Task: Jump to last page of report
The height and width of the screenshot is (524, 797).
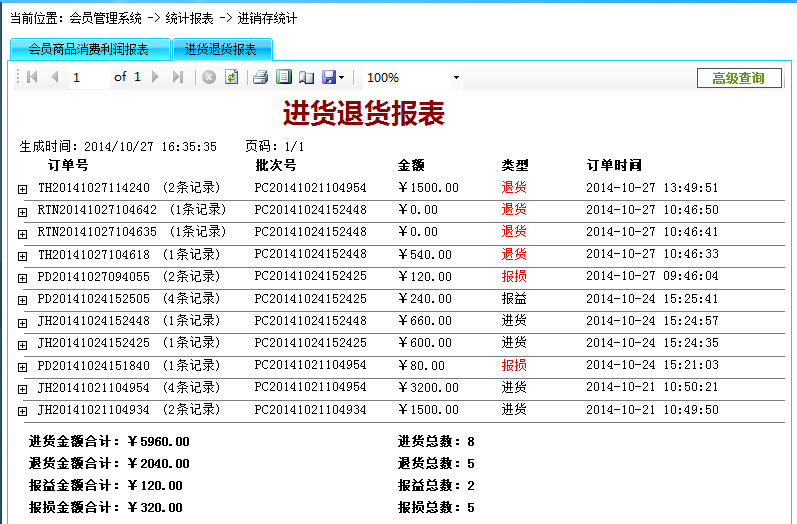Action: (x=177, y=77)
